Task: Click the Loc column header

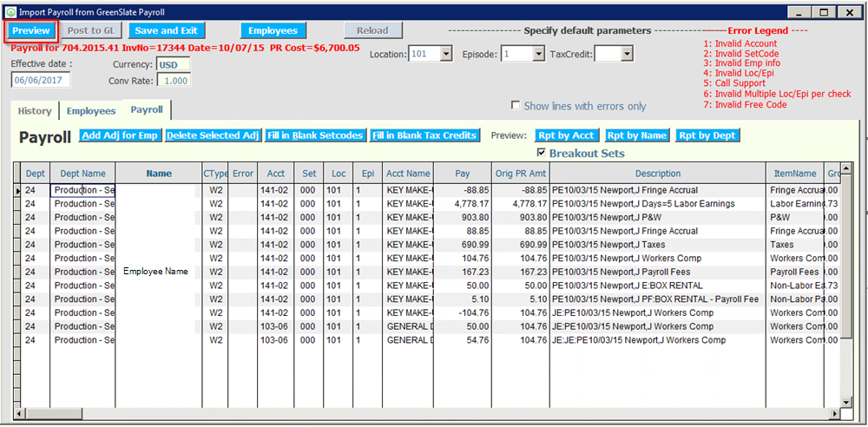Action: click(339, 174)
